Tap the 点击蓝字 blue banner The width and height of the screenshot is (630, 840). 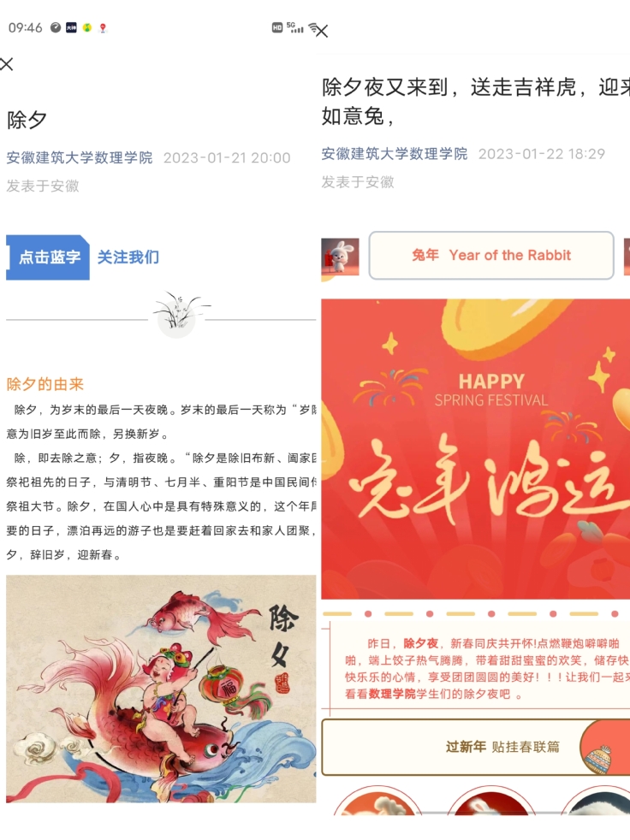(x=48, y=257)
